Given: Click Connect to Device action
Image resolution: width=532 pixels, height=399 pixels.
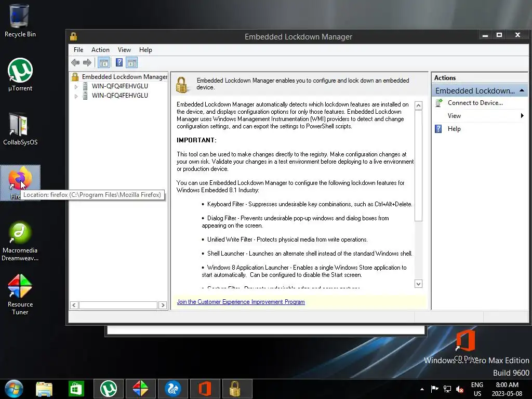Looking at the screenshot, I should tap(475, 103).
